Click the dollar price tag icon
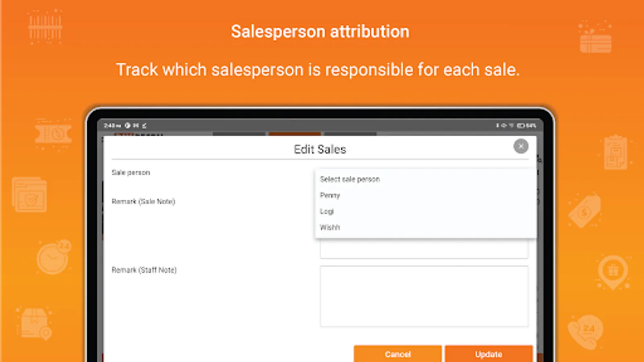The image size is (644, 362). pyautogui.click(x=584, y=210)
